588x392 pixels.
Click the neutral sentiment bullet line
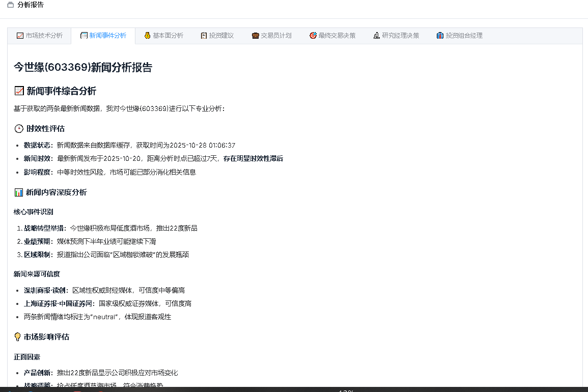click(x=98, y=317)
